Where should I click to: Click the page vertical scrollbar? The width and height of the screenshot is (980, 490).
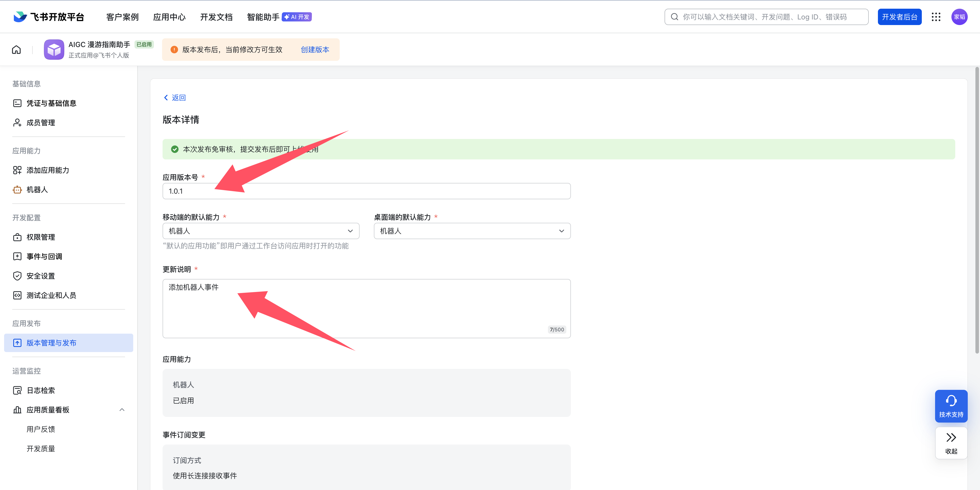pyautogui.click(x=977, y=209)
